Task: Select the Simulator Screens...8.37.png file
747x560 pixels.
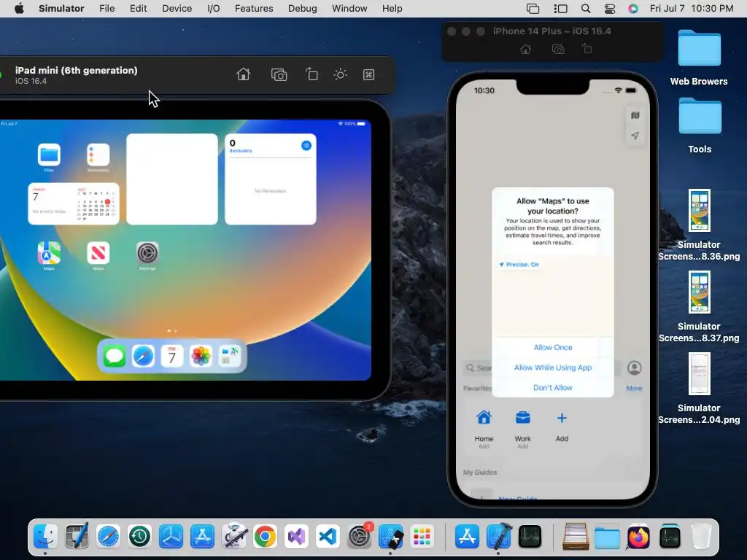Action: click(699, 307)
